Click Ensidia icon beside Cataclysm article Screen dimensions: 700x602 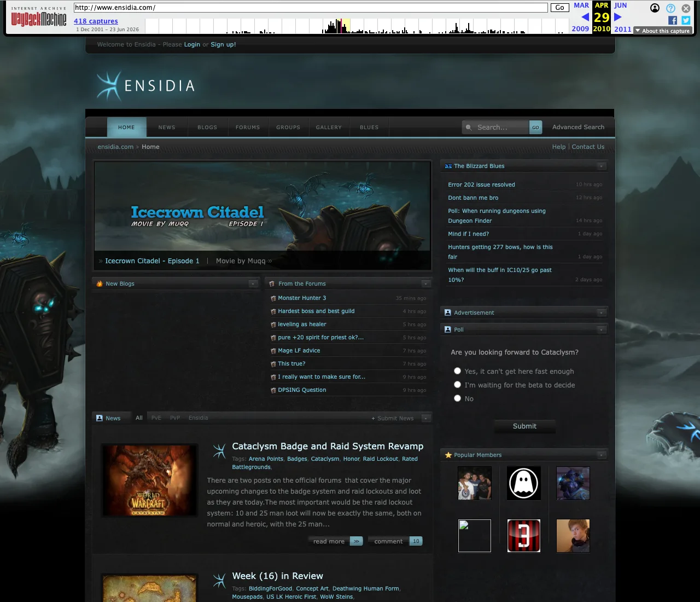(x=219, y=451)
